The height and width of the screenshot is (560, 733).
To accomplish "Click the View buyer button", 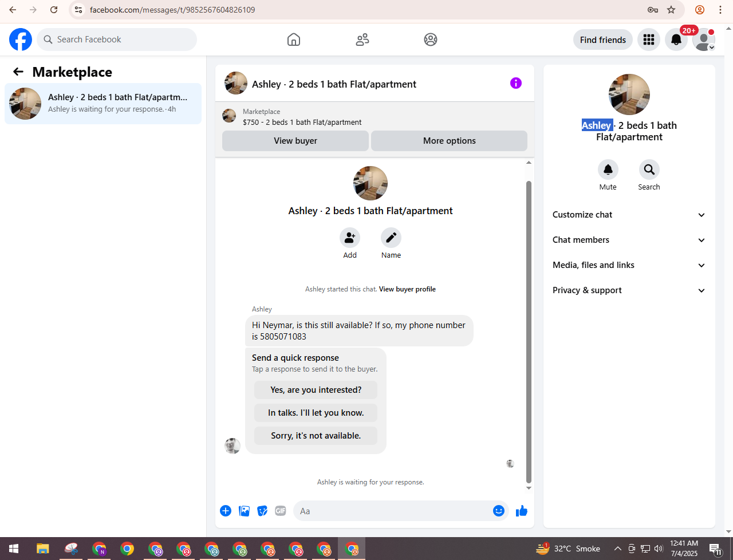I will tap(295, 141).
